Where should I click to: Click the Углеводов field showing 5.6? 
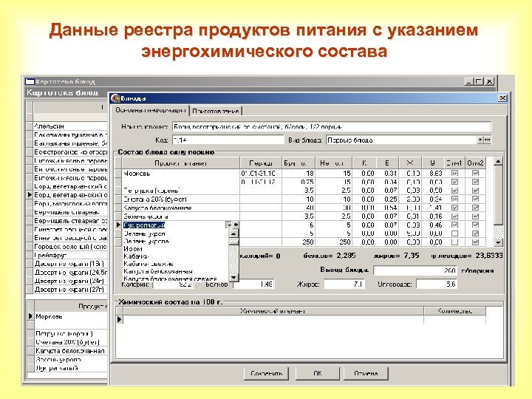437,284
